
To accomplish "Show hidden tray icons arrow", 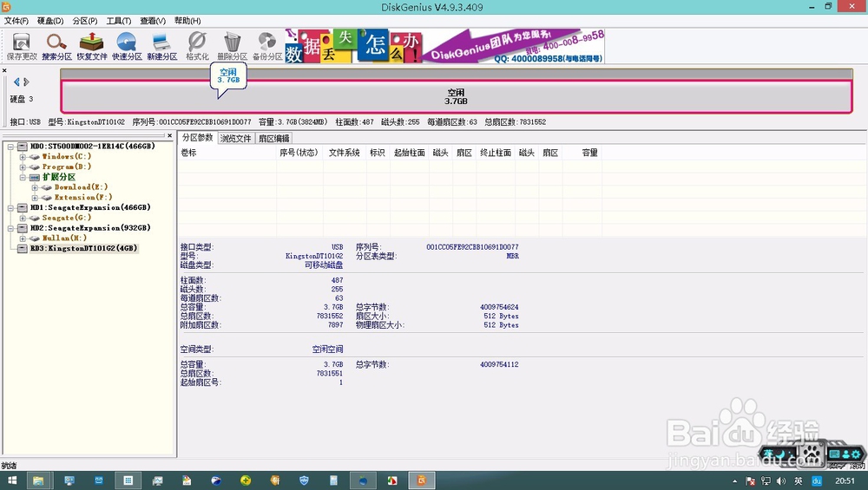I will coord(734,481).
